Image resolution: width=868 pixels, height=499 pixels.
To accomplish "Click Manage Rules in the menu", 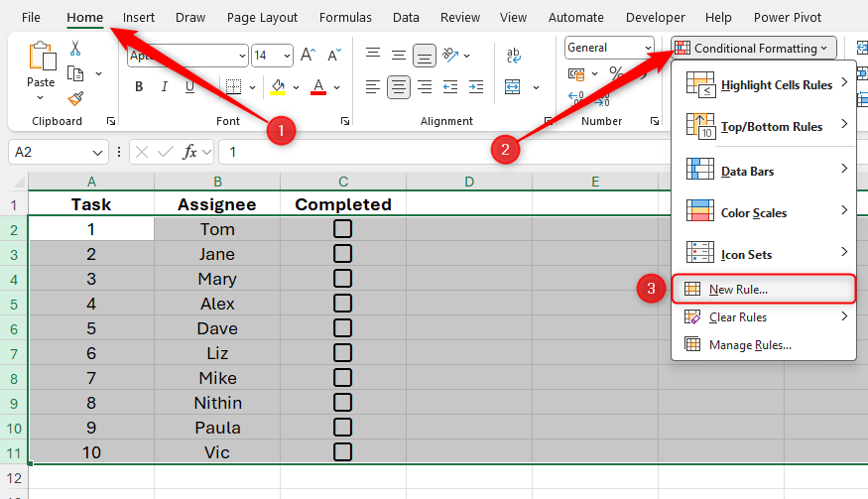I will coord(749,345).
